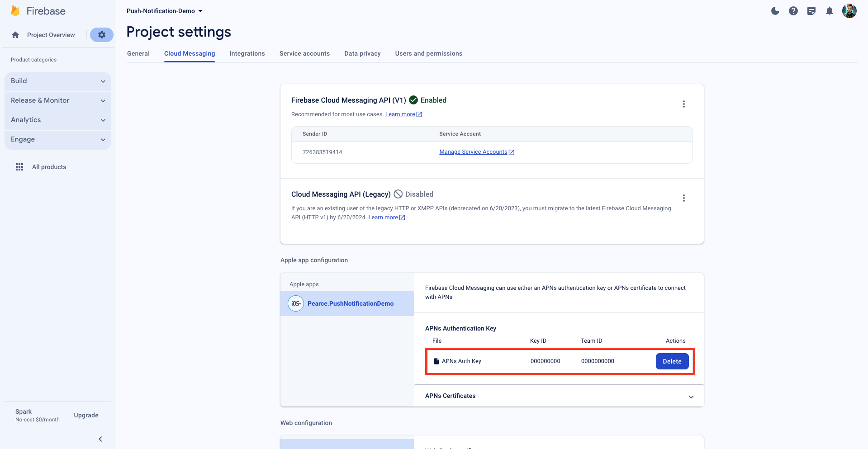The height and width of the screenshot is (449, 868).
Task: Open notifications bell icon
Action: pos(830,11)
